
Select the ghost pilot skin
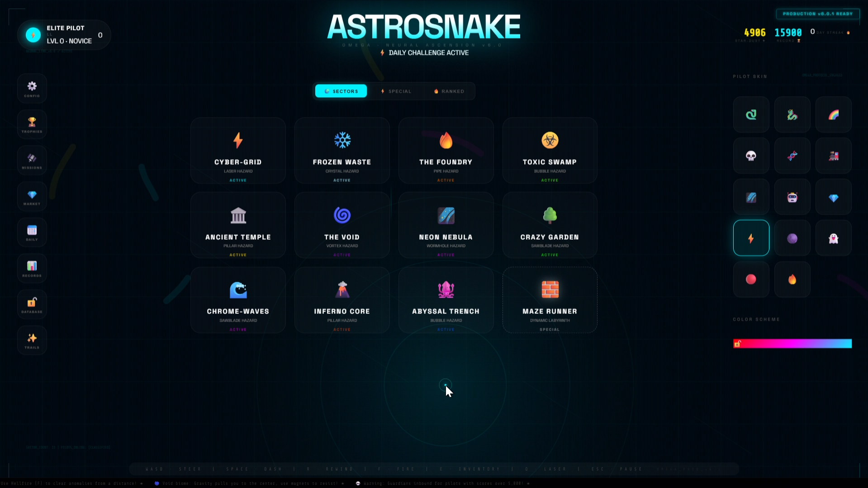(833, 238)
